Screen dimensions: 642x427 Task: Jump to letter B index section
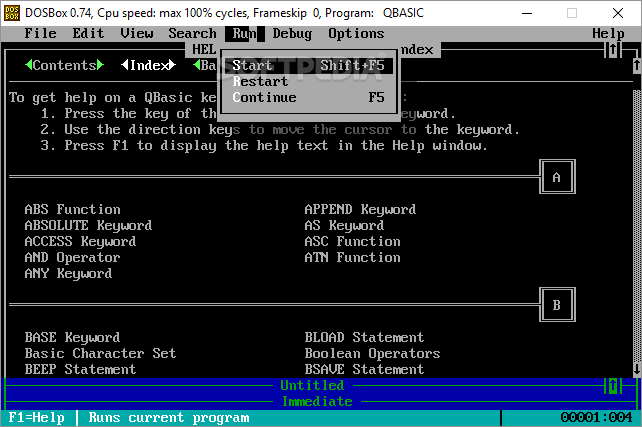(x=557, y=305)
